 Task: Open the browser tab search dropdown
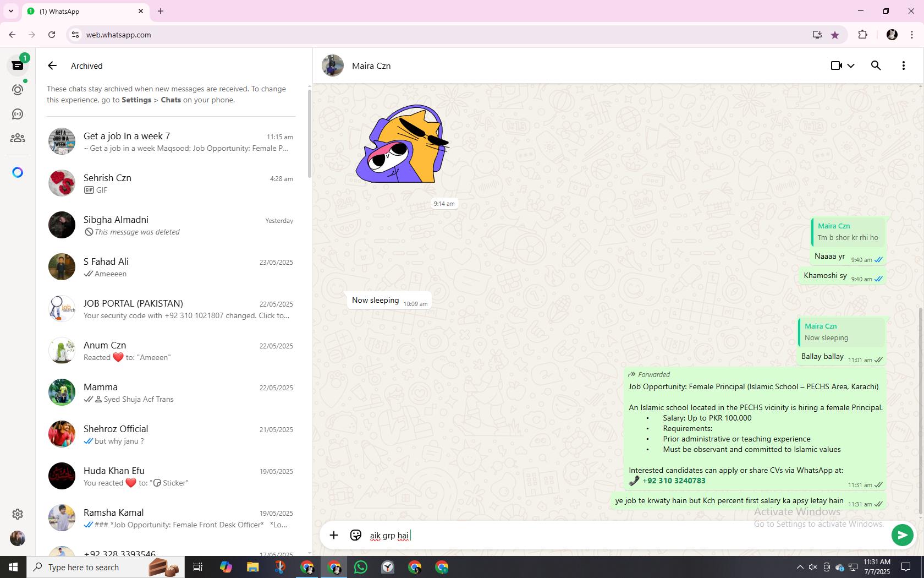(x=10, y=11)
